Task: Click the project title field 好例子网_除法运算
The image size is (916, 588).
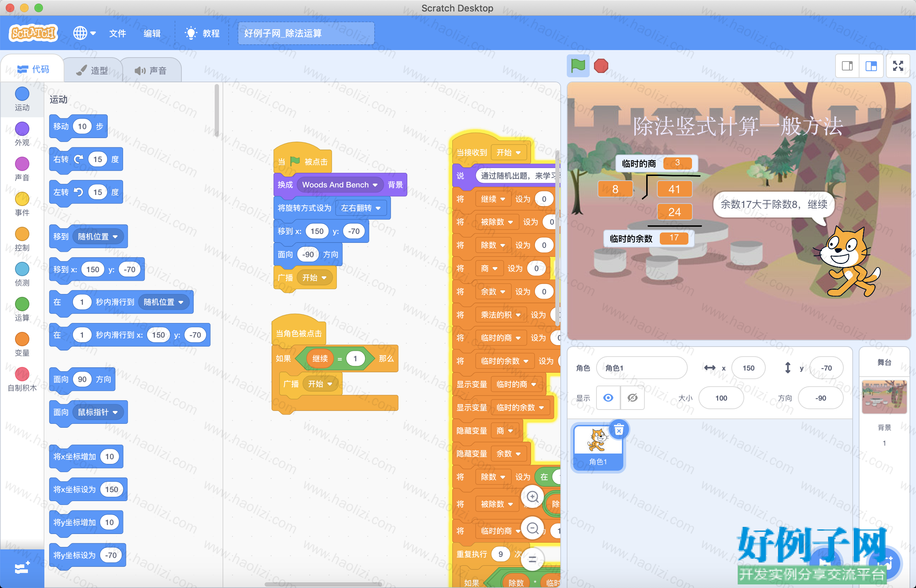Action: (x=306, y=33)
